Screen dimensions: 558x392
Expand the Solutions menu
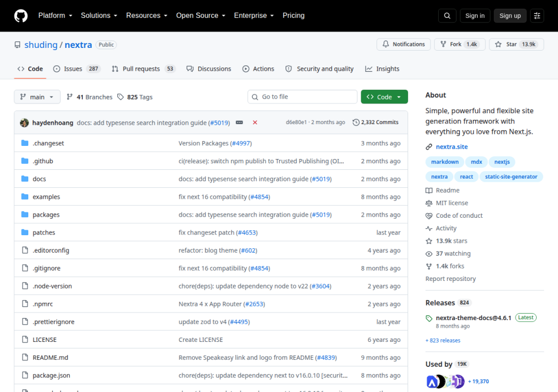(99, 15)
